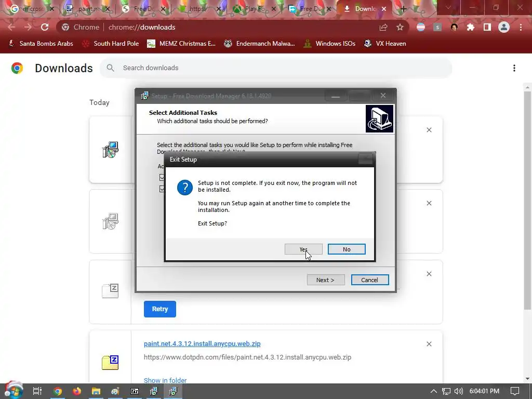Minimize the Free Download Manager Setup window
This screenshot has height=399, width=532.
pos(336,96)
